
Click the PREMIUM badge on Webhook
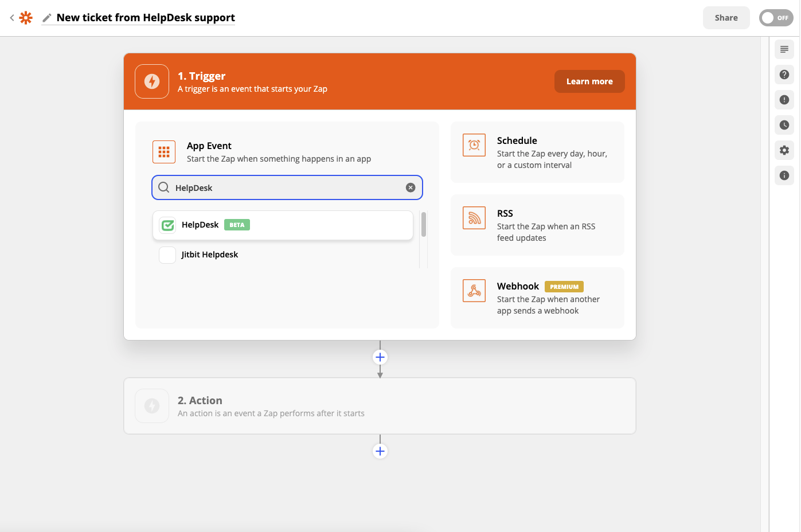564,287
